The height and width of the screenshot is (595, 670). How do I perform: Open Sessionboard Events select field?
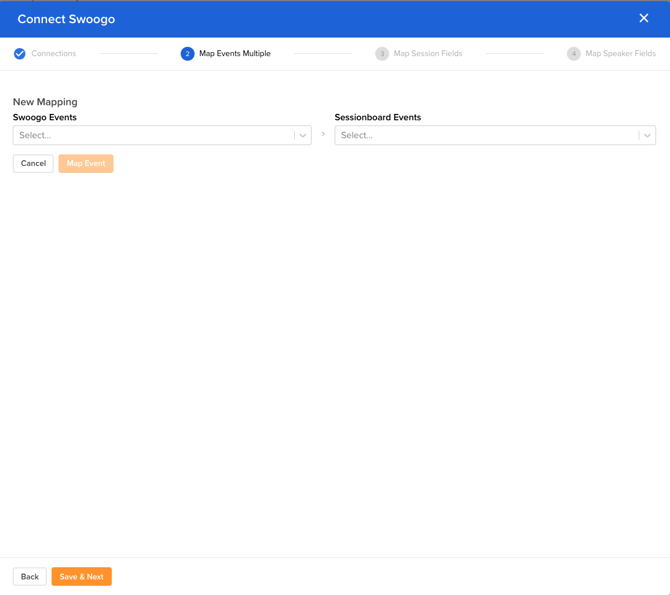(495, 135)
